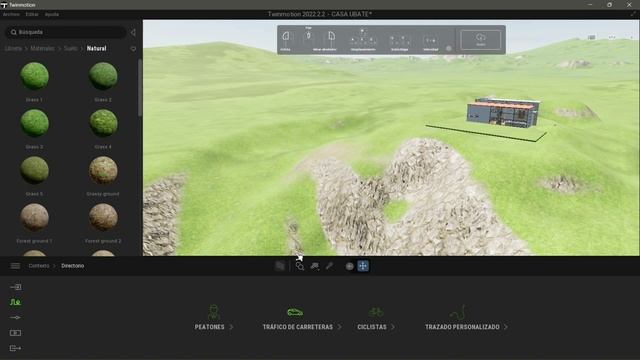Select the Directorio breadcrumb entry
This screenshot has width=640, height=360.
coord(73,266)
